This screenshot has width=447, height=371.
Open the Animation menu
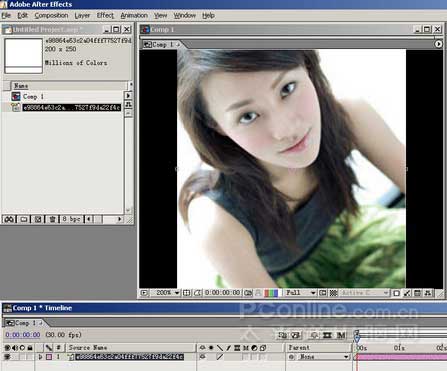(x=134, y=15)
